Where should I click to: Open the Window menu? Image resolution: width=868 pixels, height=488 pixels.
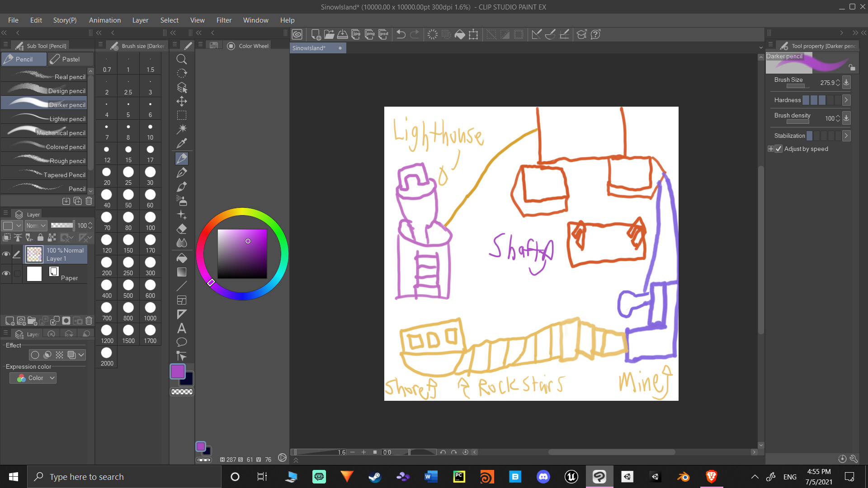[256, 20]
